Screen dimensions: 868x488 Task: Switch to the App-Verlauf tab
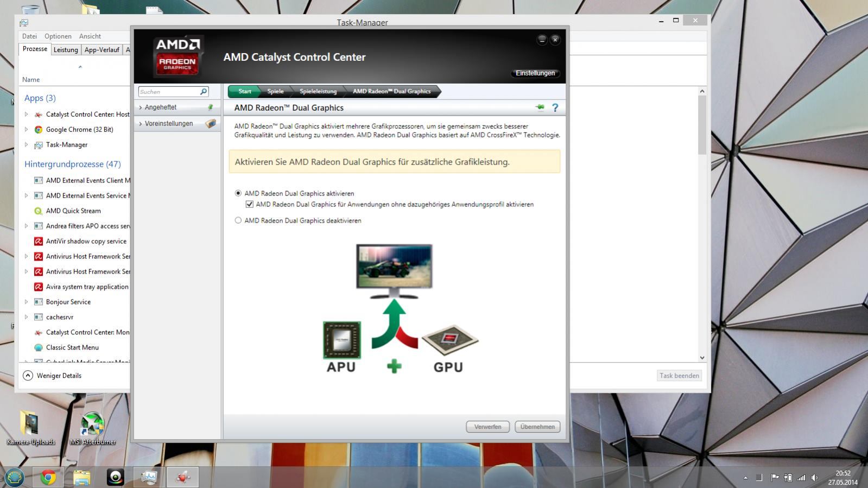click(102, 50)
